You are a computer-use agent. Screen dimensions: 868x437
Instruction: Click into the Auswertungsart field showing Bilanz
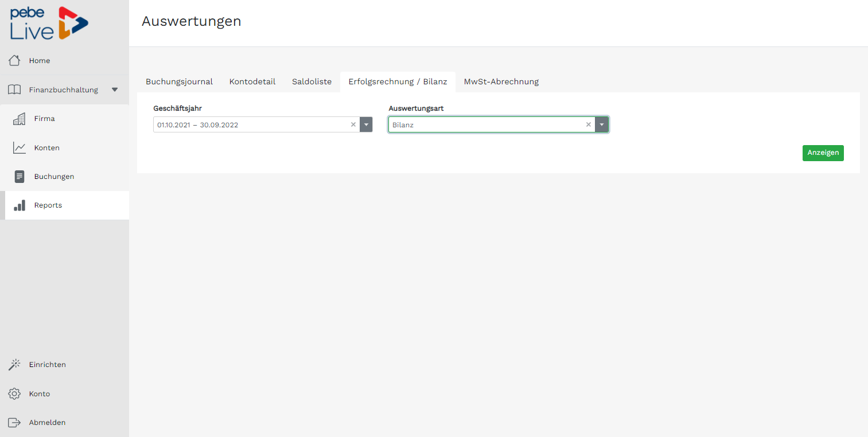tap(485, 124)
